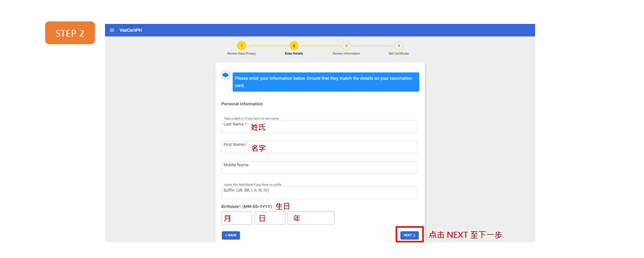This screenshot has width=644, height=258.
Task: Click the birthdate month box
Action: pyautogui.click(x=237, y=218)
